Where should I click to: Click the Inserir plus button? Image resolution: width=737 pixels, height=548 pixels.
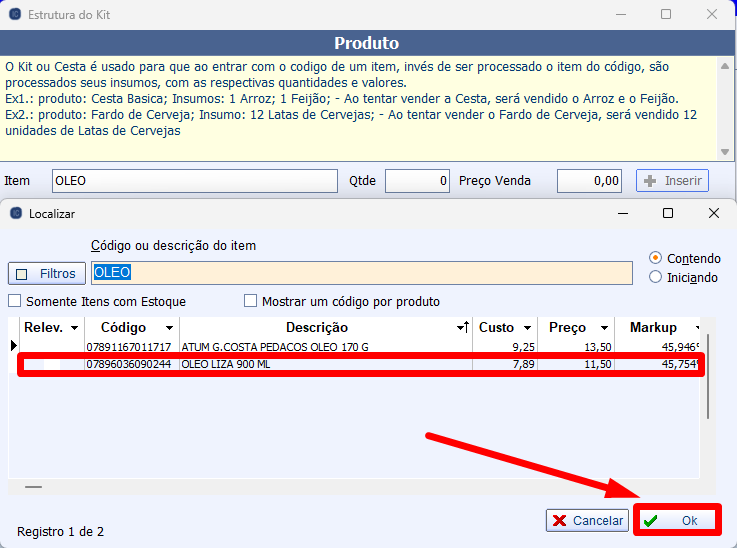[672, 181]
